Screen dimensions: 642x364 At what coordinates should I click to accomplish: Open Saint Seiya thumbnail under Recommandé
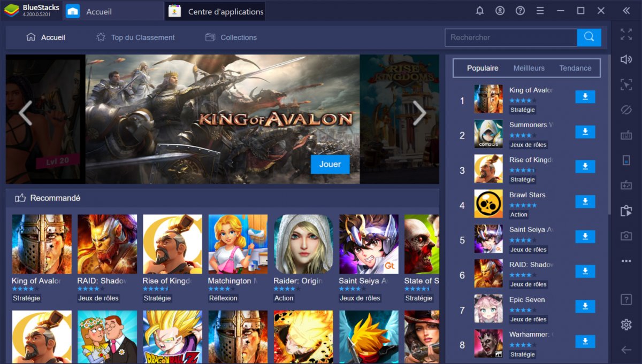point(369,244)
